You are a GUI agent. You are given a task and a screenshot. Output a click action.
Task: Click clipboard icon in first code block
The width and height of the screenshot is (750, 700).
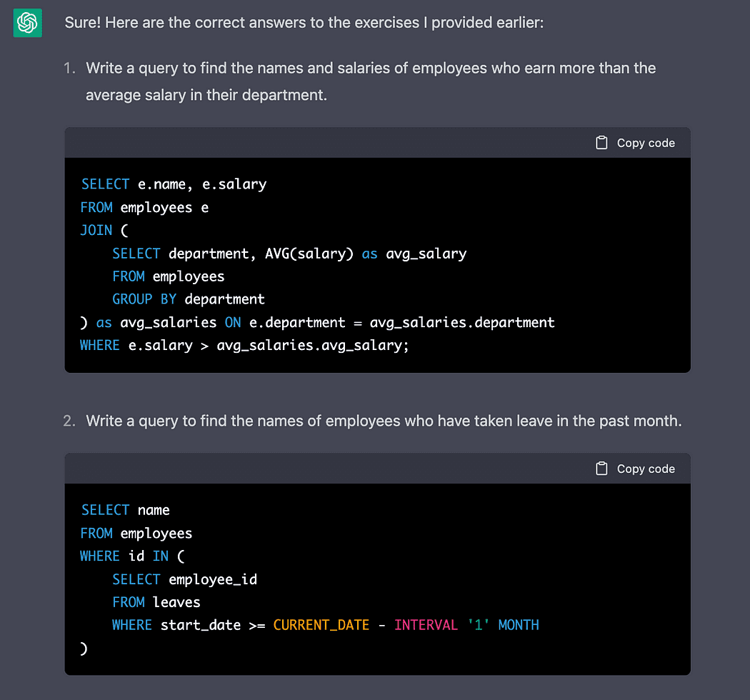[601, 143]
